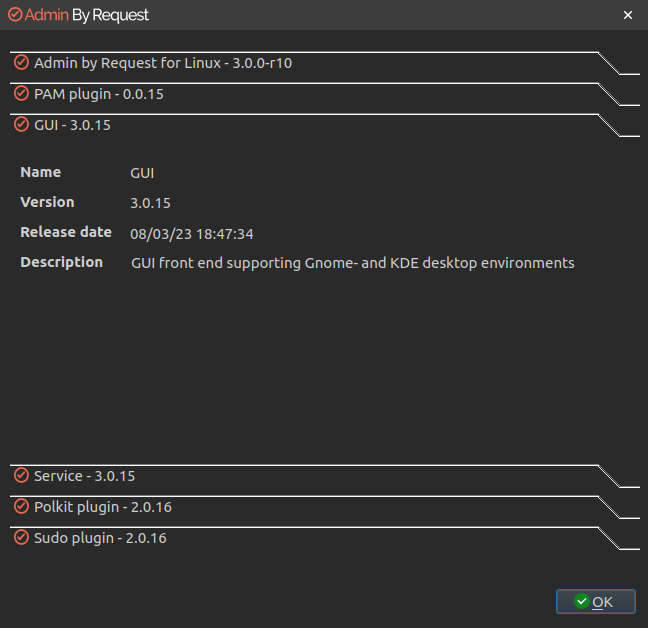Expand the Admin by Request for Linux section
648x628 pixels.
(x=324, y=63)
